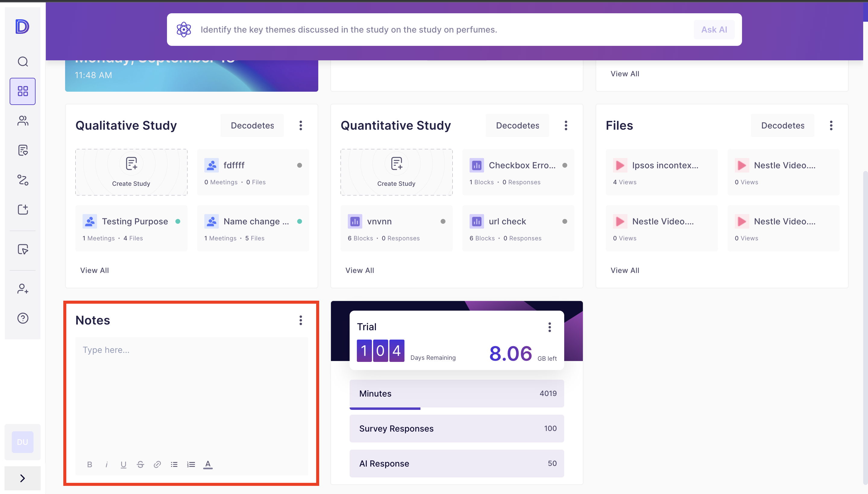Click View All under Qualitative Study

pyautogui.click(x=94, y=271)
